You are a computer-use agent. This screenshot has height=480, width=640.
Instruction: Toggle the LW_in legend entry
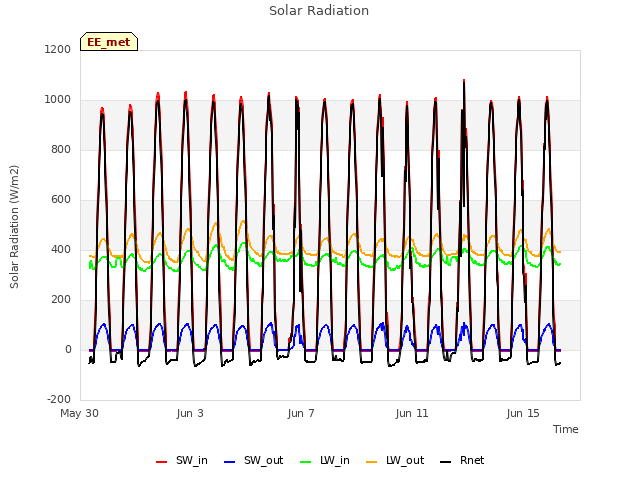tap(325, 460)
